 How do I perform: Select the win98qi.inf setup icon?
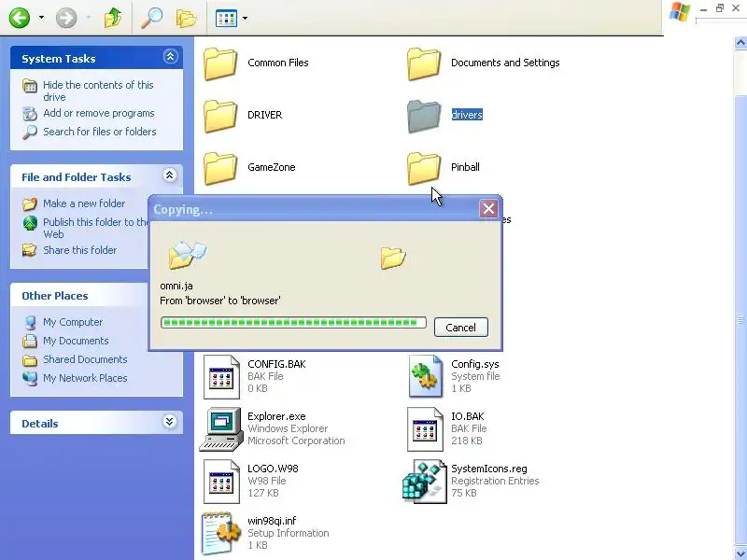pos(221,533)
